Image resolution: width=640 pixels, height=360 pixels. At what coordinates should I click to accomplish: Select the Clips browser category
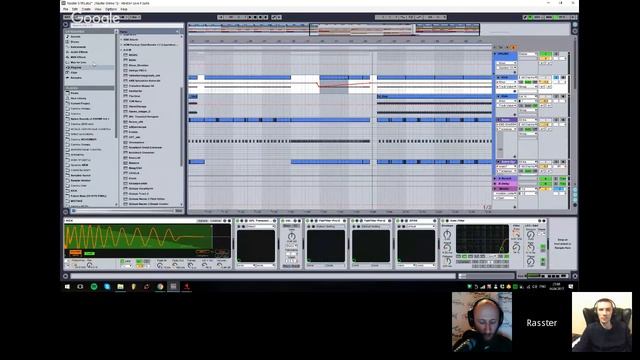pos(74,73)
